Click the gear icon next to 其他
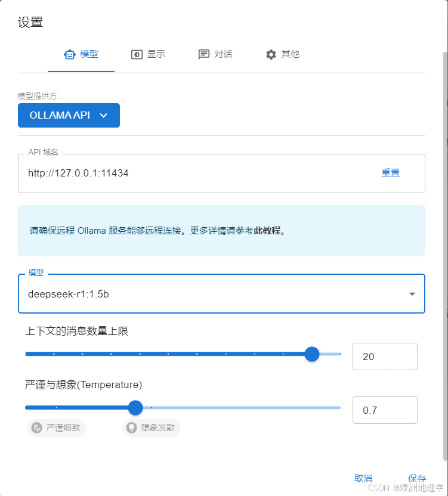This screenshot has height=496, width=448. (271, 54)
